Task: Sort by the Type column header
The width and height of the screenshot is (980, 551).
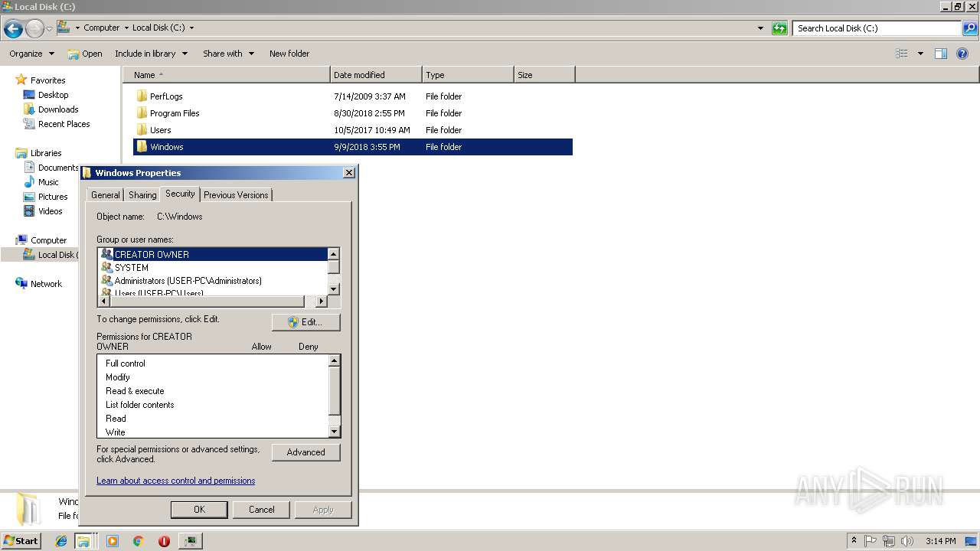Action: 468,75
